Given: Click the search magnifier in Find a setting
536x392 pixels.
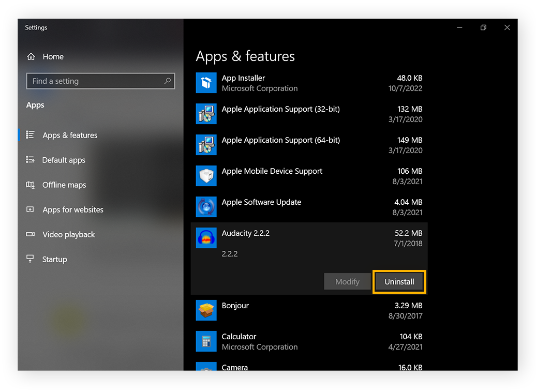Looking at the screenshot, I should (x=167, y=81).
